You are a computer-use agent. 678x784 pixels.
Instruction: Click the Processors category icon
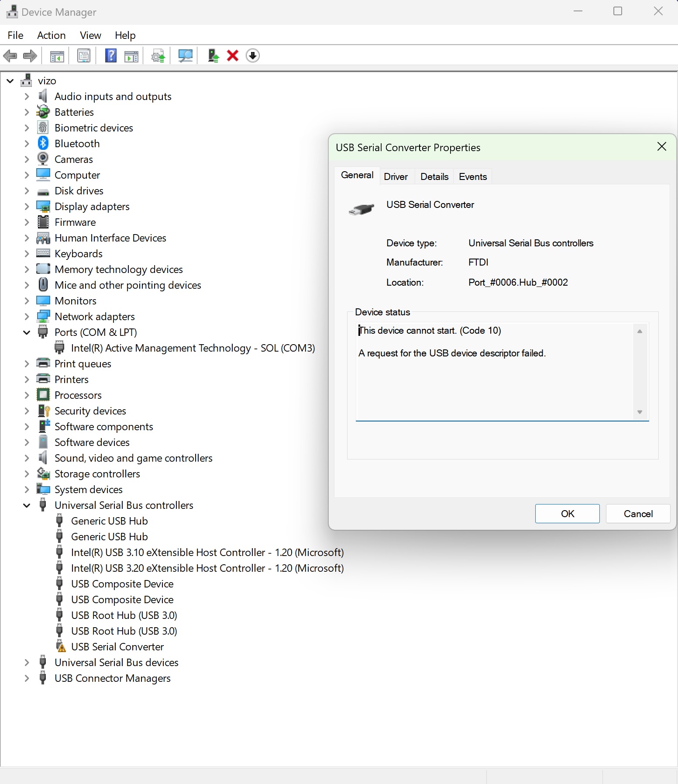pos(43,395)
